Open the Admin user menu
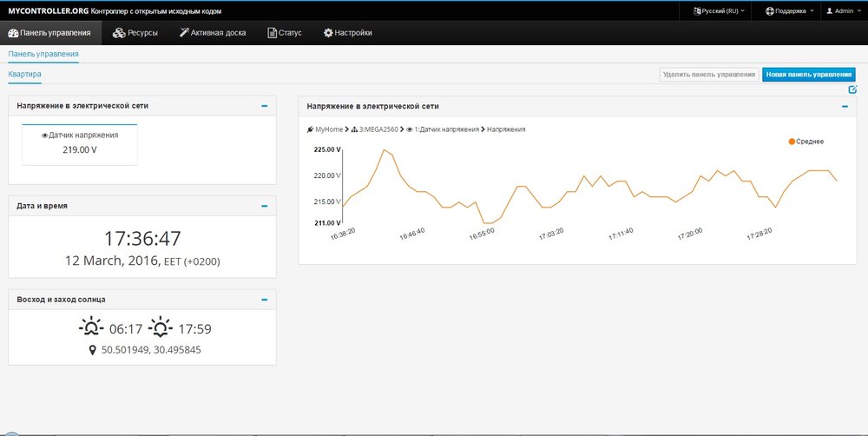Image resolution: width=868 pixels, height=436 pixels. pyautogui.click(x=844, y=10)
